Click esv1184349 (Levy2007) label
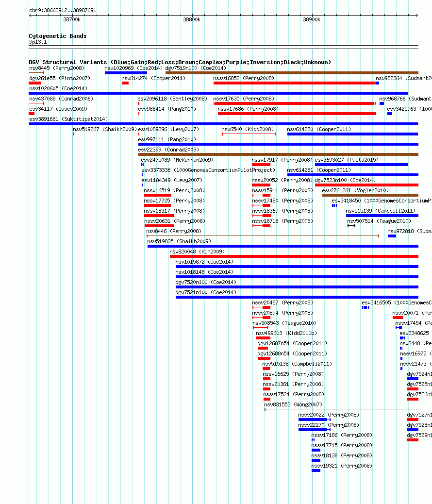This screenshot has width=432, height=504. point(172,180)
